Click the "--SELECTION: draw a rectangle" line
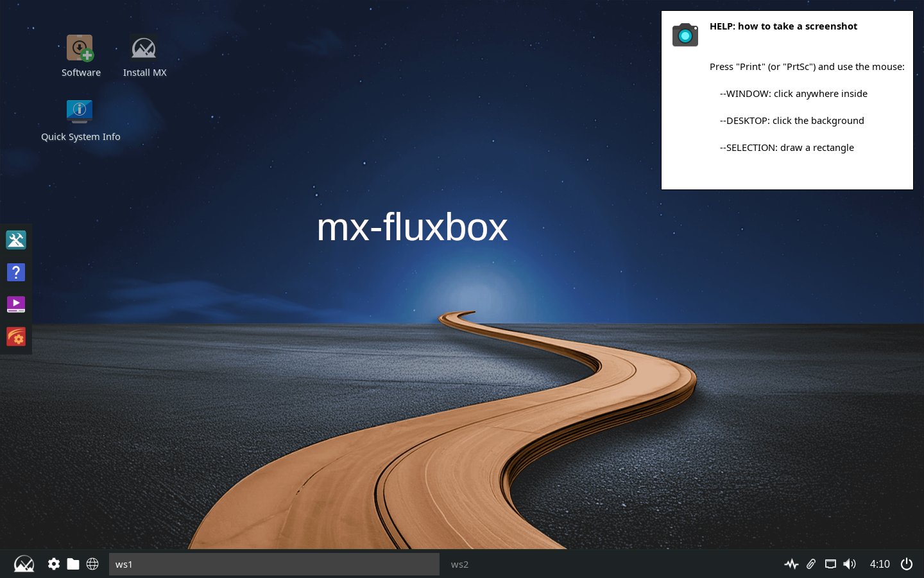The width and height of the screenshot is (924, 578). [x=787, y=148]
